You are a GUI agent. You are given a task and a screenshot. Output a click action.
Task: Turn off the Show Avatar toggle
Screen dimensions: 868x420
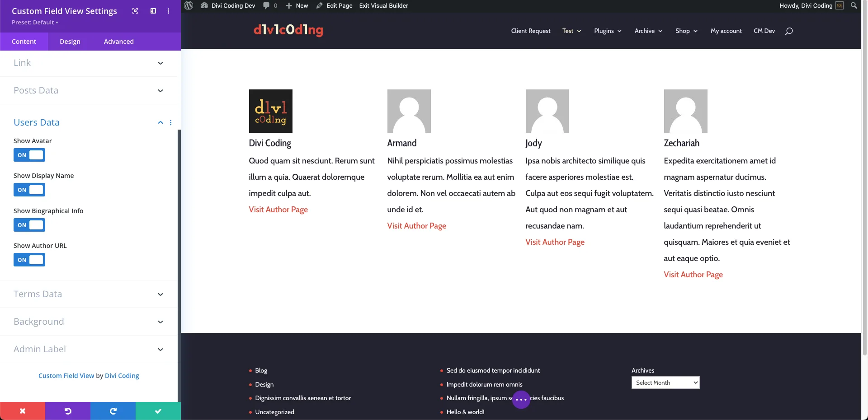[x=29, y=155]
